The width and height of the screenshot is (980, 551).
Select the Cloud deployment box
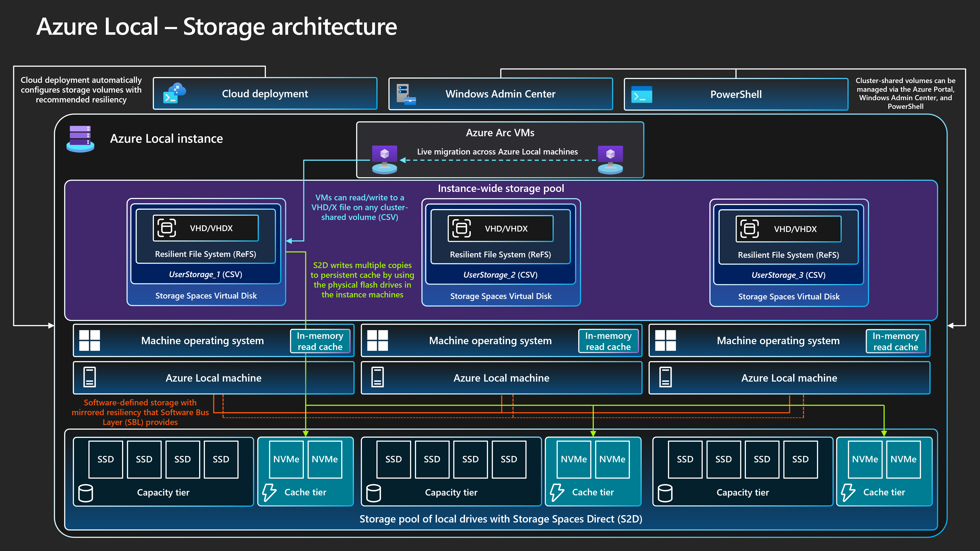click(265, 94)
